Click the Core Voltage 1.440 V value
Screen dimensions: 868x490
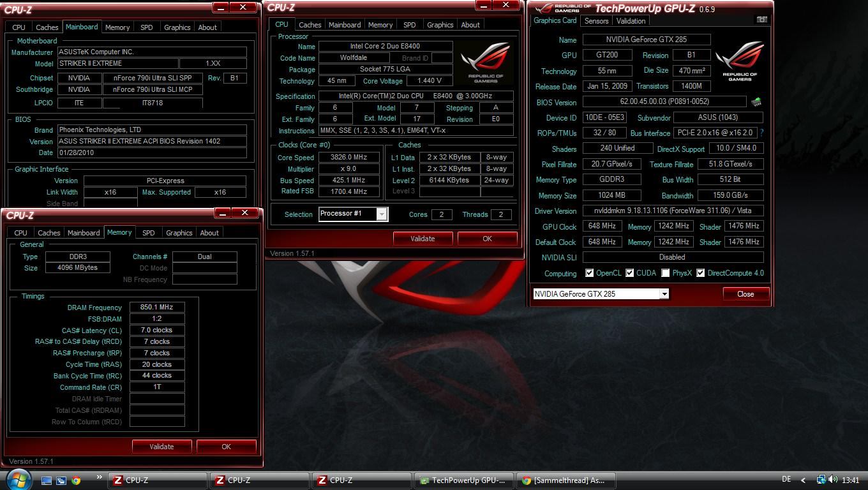[428, 81]
